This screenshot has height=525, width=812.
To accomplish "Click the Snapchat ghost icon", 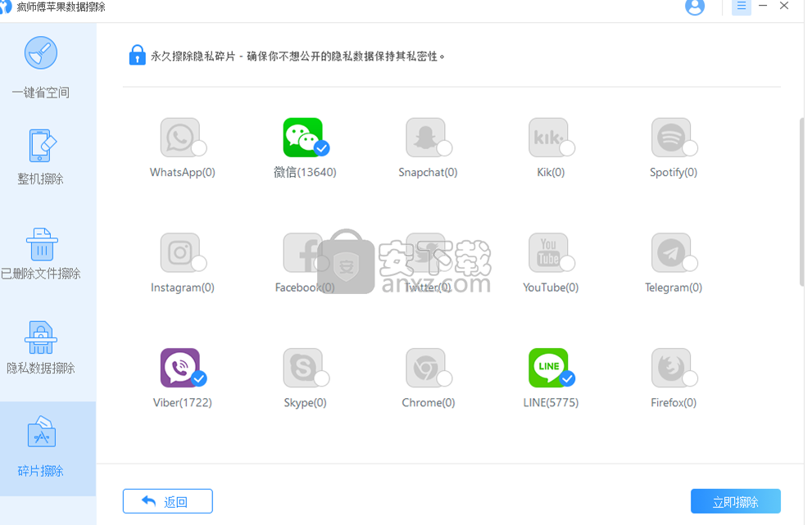I will [425, 138].
